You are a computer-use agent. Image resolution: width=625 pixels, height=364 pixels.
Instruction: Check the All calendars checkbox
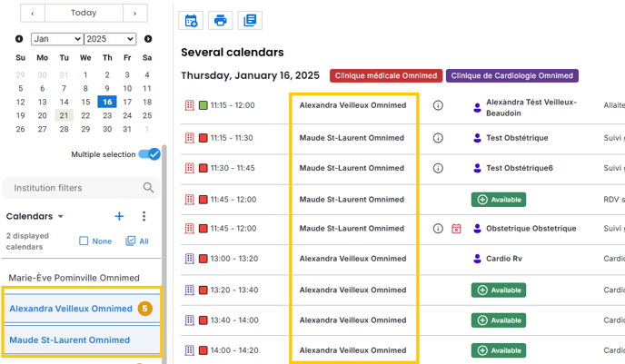click(x=130, y=241)
